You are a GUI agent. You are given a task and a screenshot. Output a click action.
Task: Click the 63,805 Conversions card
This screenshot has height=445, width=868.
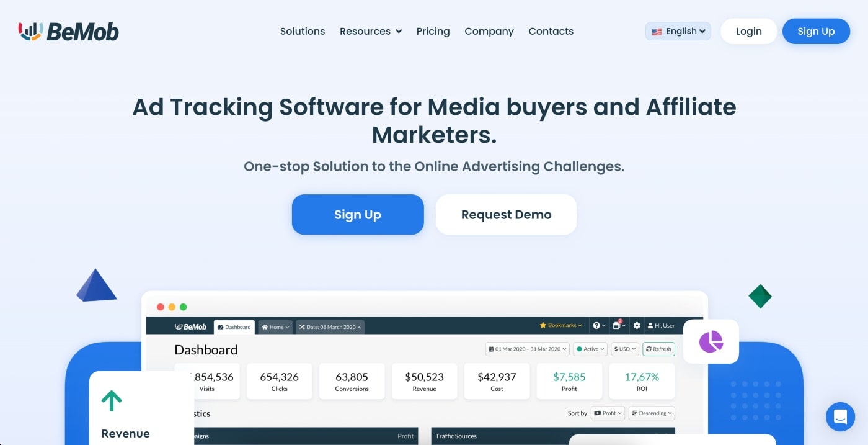pos(352,381)
